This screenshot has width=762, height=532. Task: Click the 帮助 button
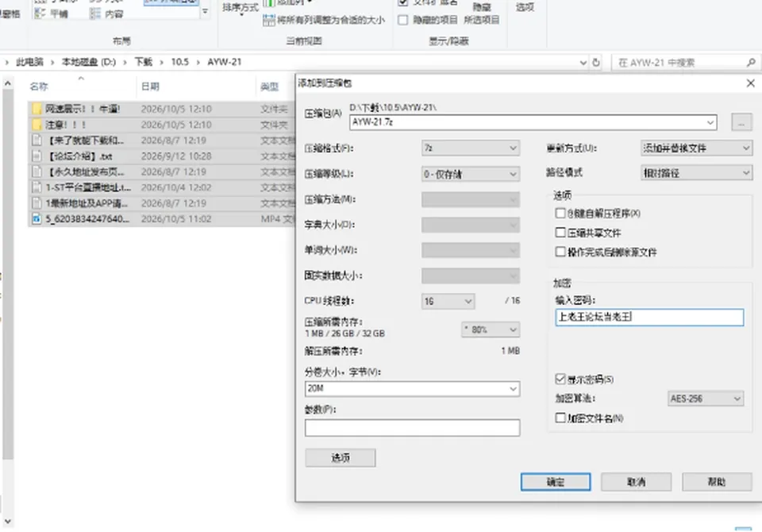717,482
